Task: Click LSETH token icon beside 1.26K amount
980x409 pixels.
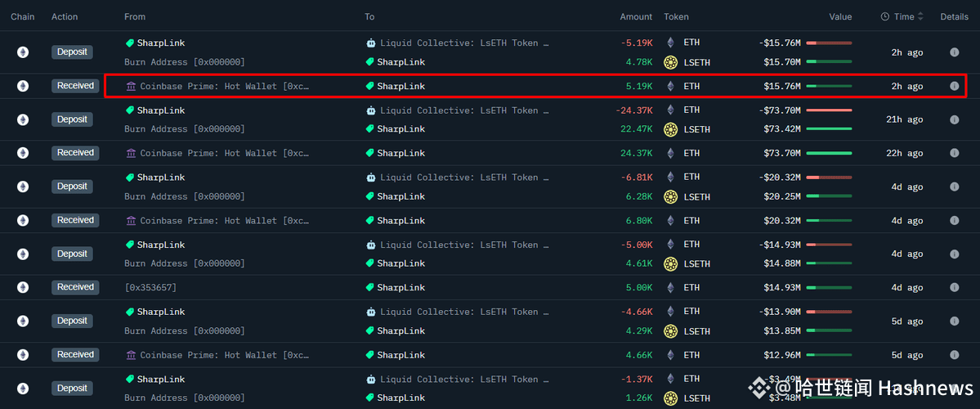Action: tap(670, 398)
